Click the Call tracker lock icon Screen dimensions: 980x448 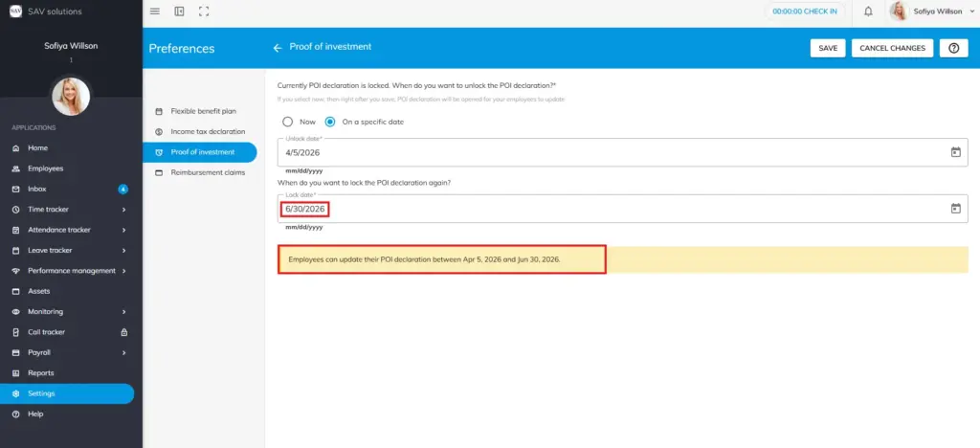click(123, 332)
